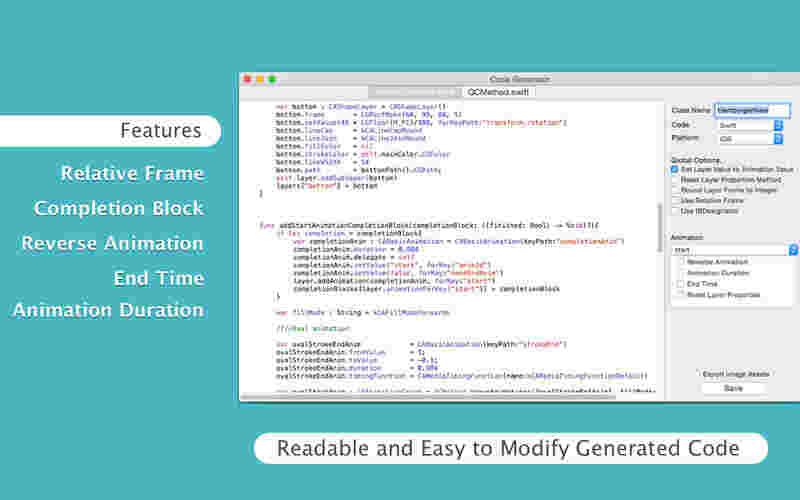This screenshot has height=500, width=800.
Task: Enable the End Time checkbox
Action: 681,284
